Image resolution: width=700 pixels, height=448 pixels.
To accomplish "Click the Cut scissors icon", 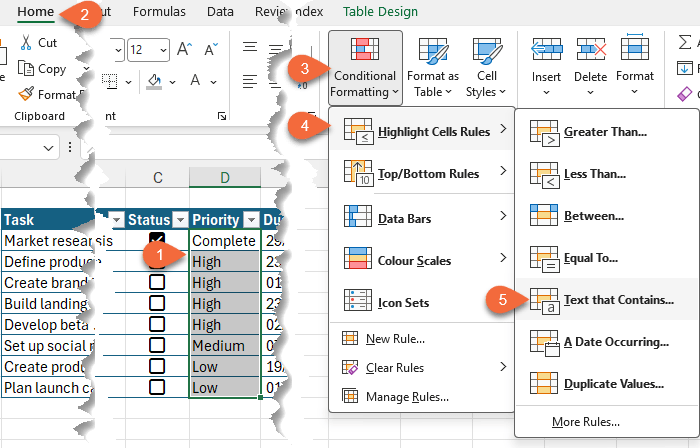I will point(26,42).
